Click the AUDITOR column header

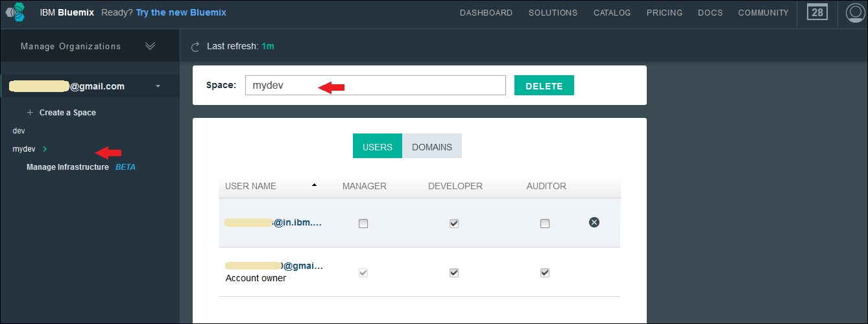tap(546, 186)
